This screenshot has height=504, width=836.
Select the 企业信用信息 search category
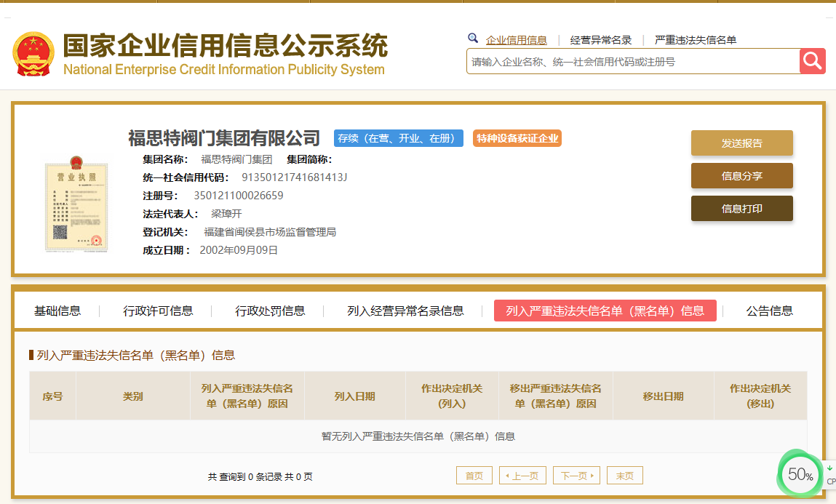pyautogui.click(x=516, y=40)
